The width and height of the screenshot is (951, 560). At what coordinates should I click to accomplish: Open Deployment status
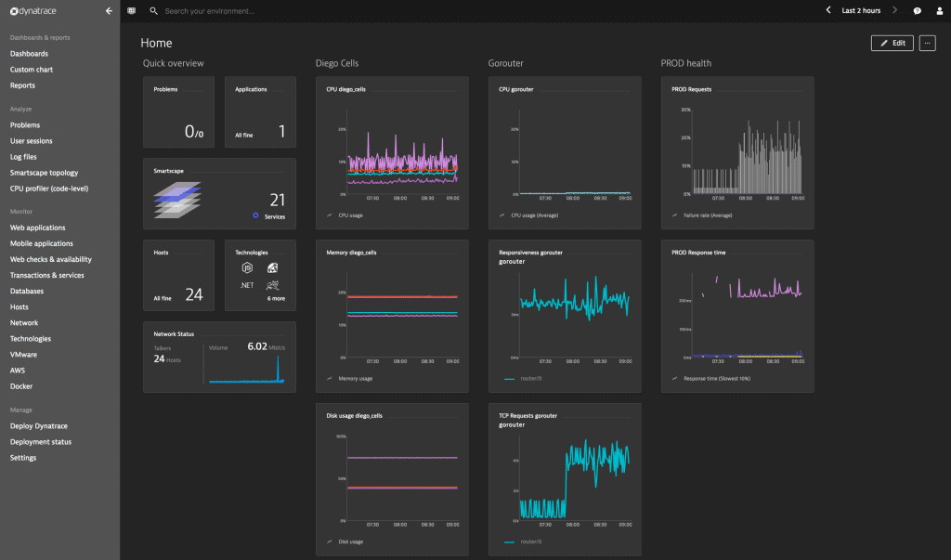pos(41,442)
